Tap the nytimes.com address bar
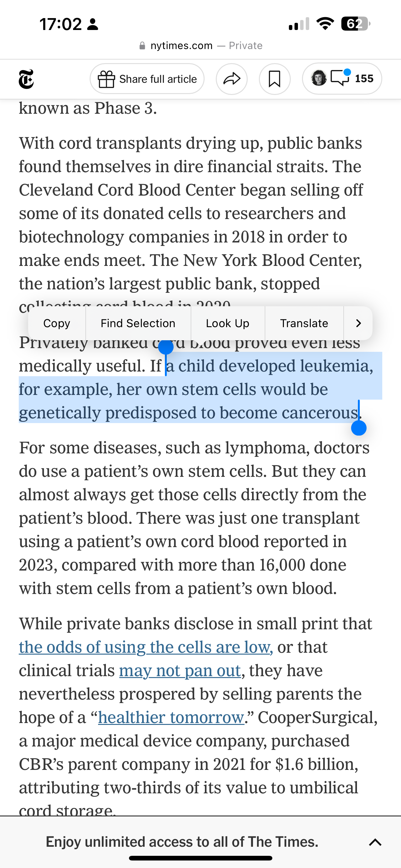The width and height of the screenshot is (401, 868). click(201, 46)
